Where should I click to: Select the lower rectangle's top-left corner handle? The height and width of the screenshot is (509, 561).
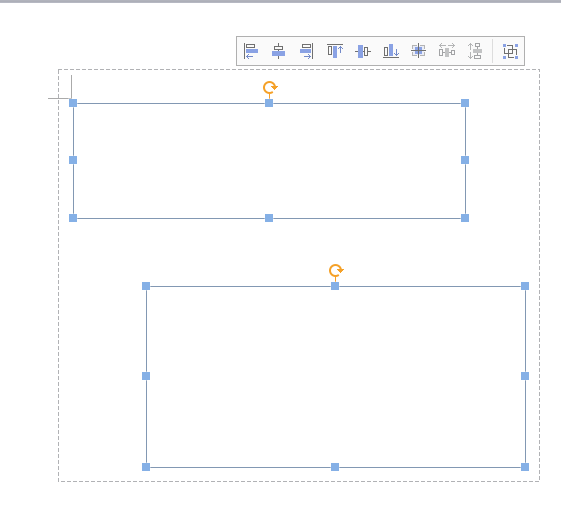pos(146,286)
